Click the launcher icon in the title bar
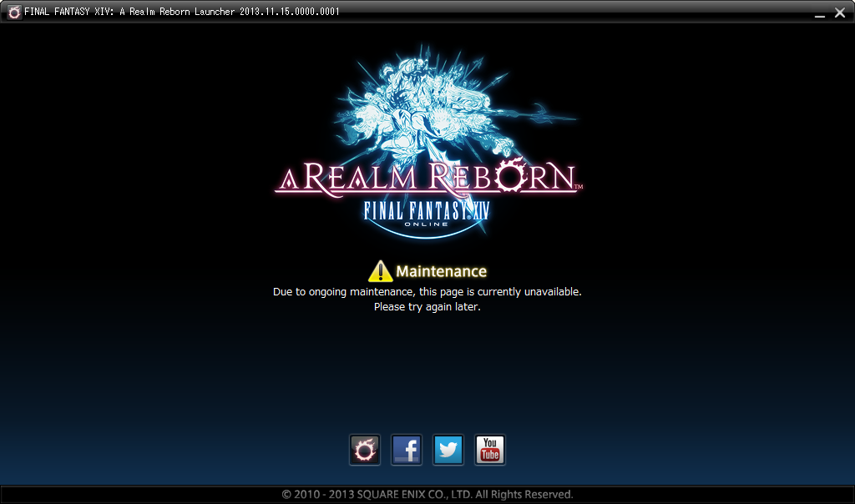 click(x=14, y=12)
